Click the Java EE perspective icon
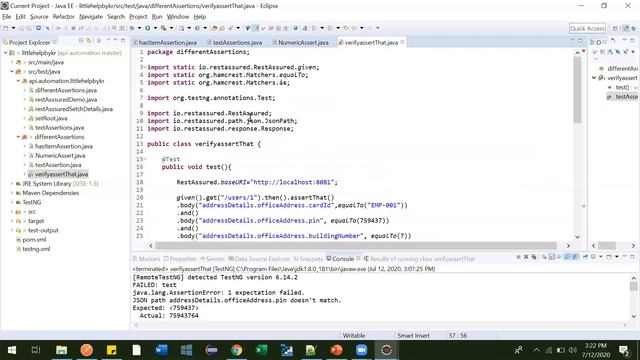 pyautogui.click(x=626, y=28)
